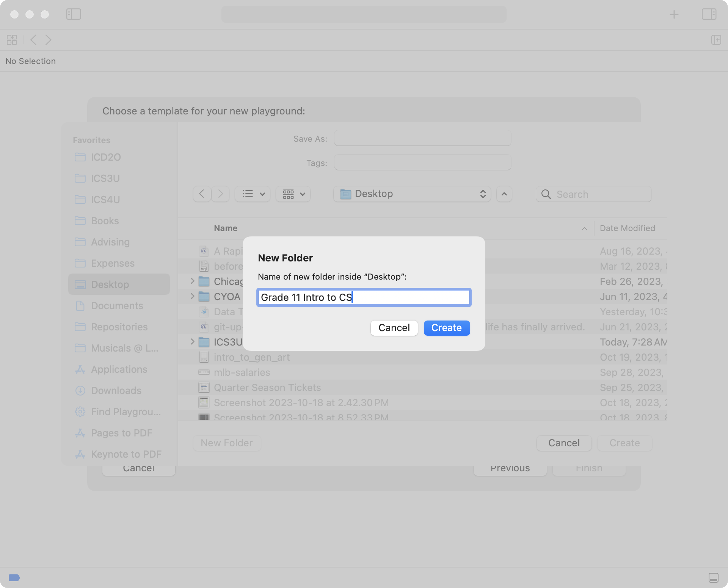728x588 pixels.
Task: Sort files by the Name column
Action: pos(225,228)
